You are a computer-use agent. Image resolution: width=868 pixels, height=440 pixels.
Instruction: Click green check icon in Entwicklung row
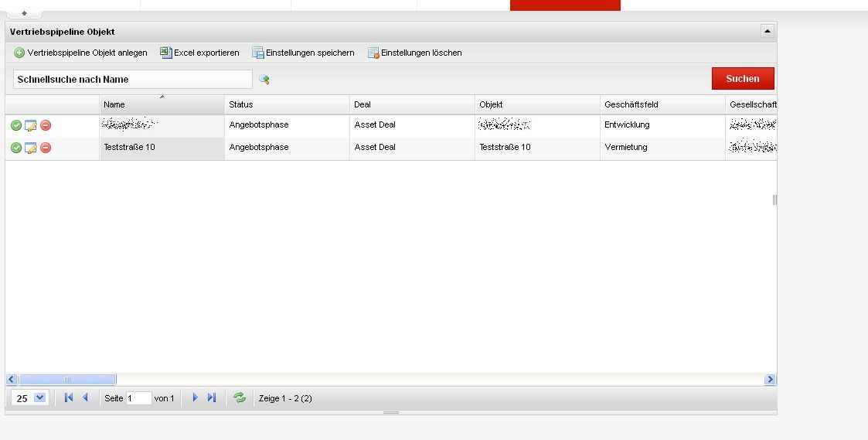16,125
